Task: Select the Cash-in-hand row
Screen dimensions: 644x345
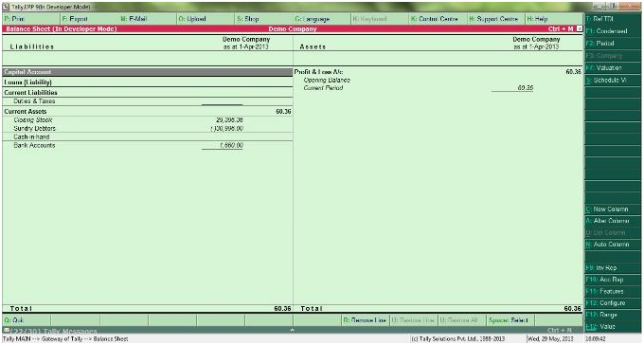Action: 148,136
